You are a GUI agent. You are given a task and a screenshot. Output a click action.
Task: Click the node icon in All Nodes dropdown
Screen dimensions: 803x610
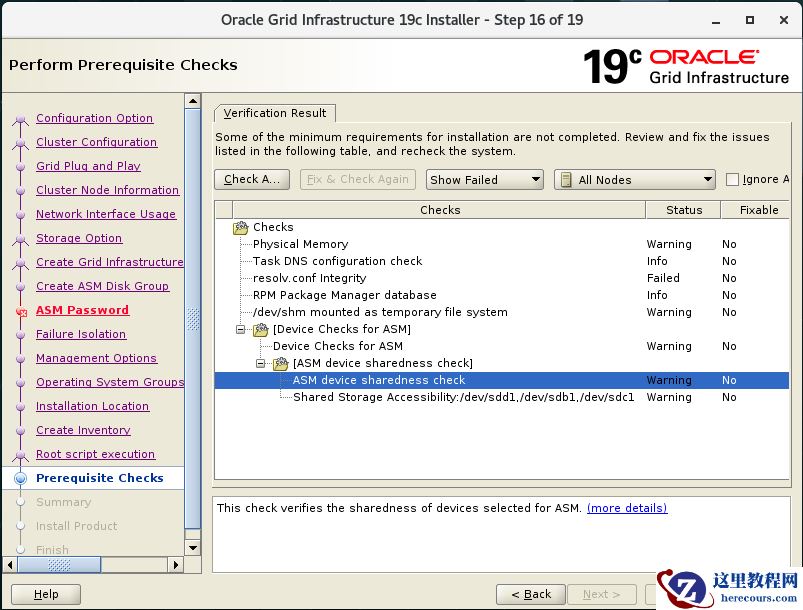click(566, 180)
